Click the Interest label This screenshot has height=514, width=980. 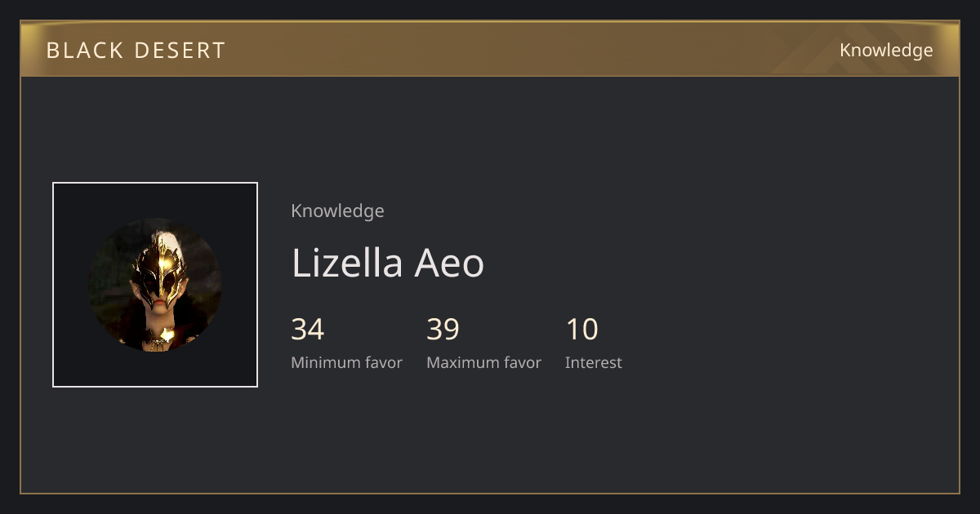pyautogui.click(x=594, y=362)
